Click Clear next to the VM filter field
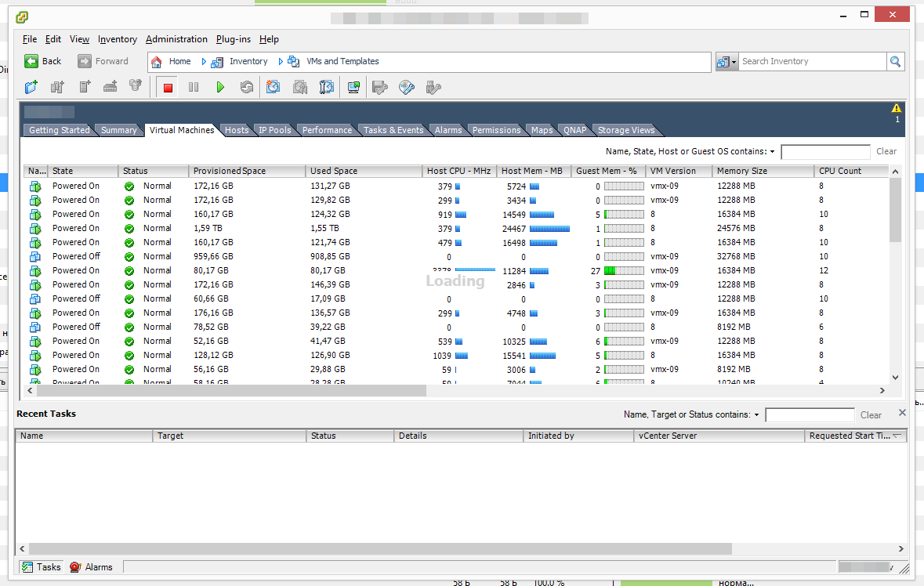 (x=886, y=152)
